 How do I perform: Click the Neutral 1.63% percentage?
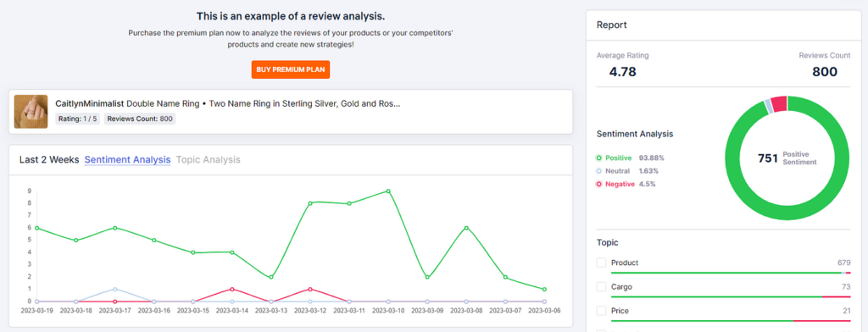click(648, 171)
